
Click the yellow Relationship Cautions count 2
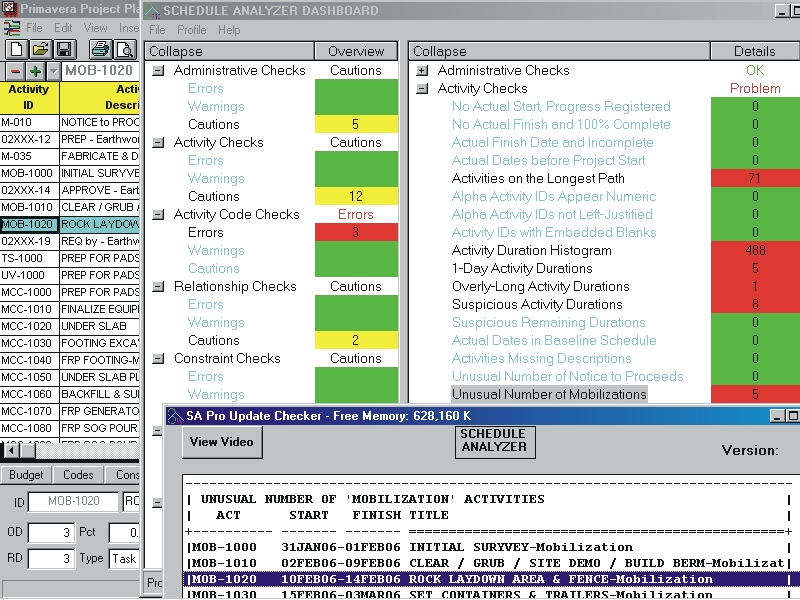pos(356,340)
